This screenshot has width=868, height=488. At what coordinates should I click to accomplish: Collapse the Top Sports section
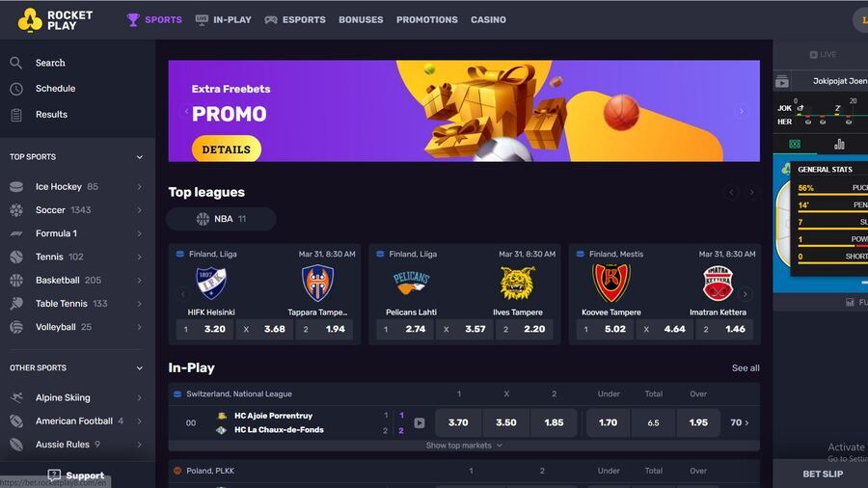click(140, 157)
